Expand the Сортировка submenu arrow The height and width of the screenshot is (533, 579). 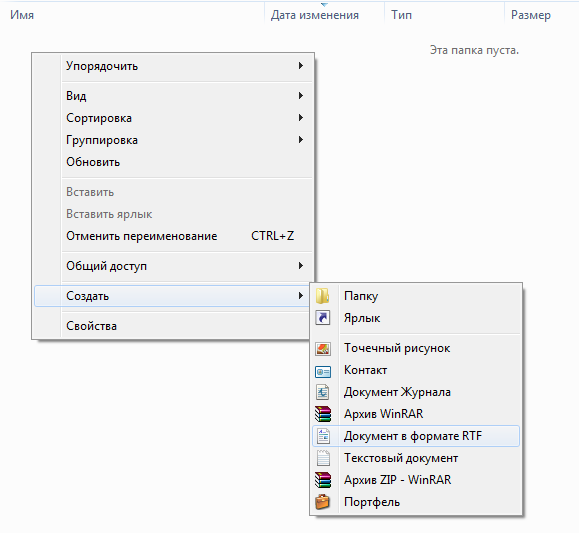[x=301, y=118]
